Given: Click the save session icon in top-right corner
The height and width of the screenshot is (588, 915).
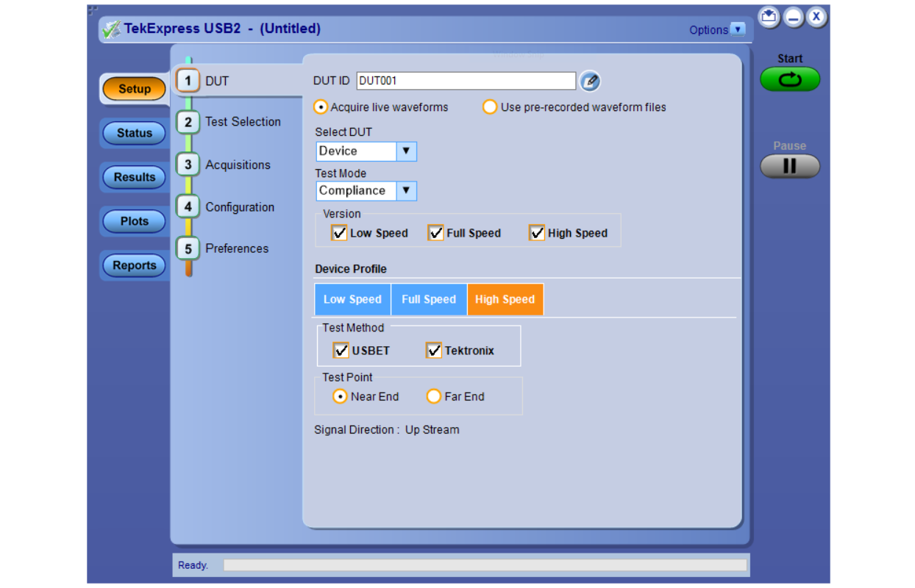Looking at the screenshot, I should coord(769,18).
